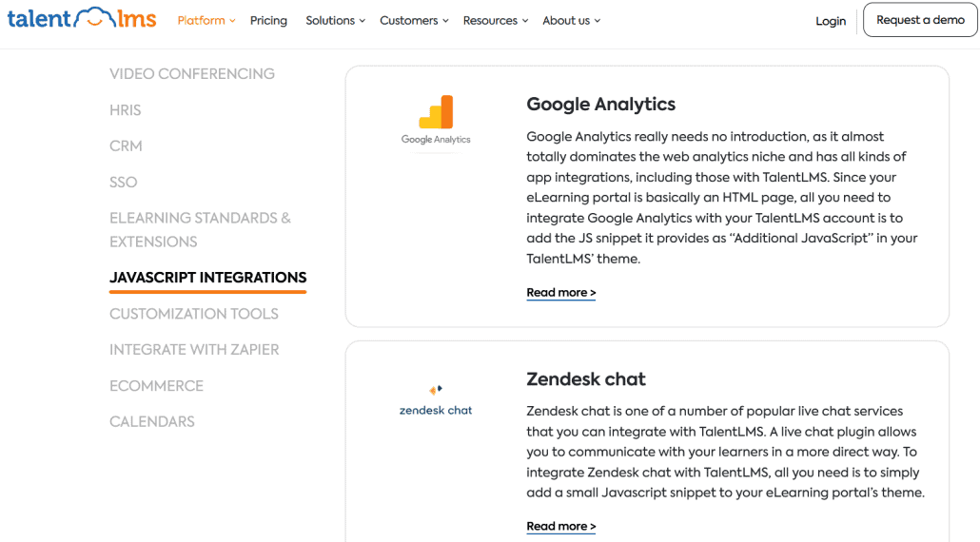Viewport: 980px width, 542px height.
Task: Open the Solutions dropdown menu
Action: click(x=335, y=20)
